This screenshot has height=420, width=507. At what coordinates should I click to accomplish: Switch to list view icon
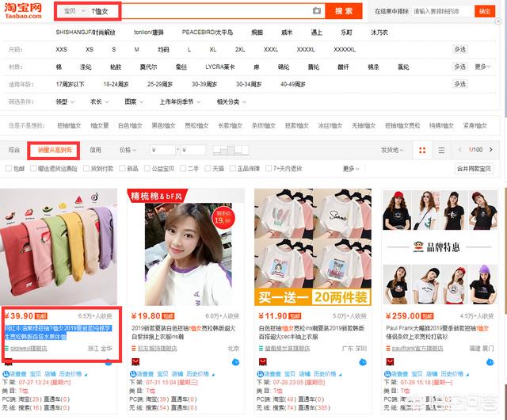tap(441, 150)
